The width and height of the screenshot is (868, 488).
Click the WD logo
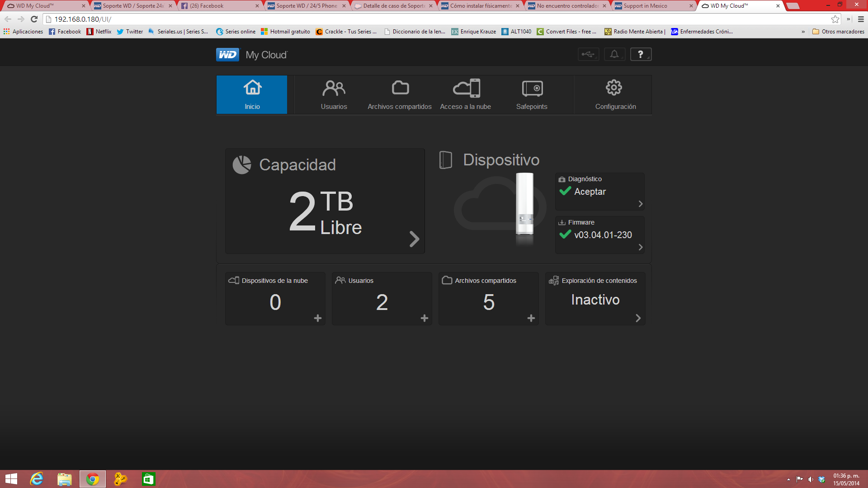[227, 55]
